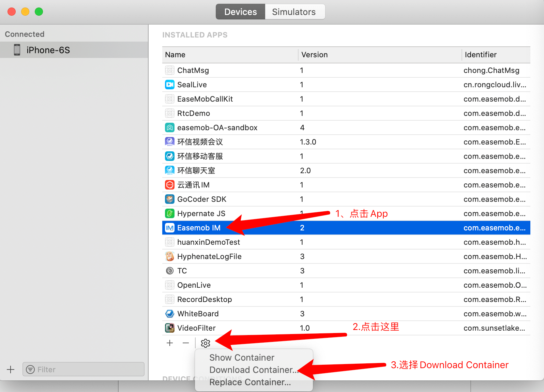The width and height of the screenshot is (544, 392).
Task: Click the SealLive app icon
Action: click(170, 85)
